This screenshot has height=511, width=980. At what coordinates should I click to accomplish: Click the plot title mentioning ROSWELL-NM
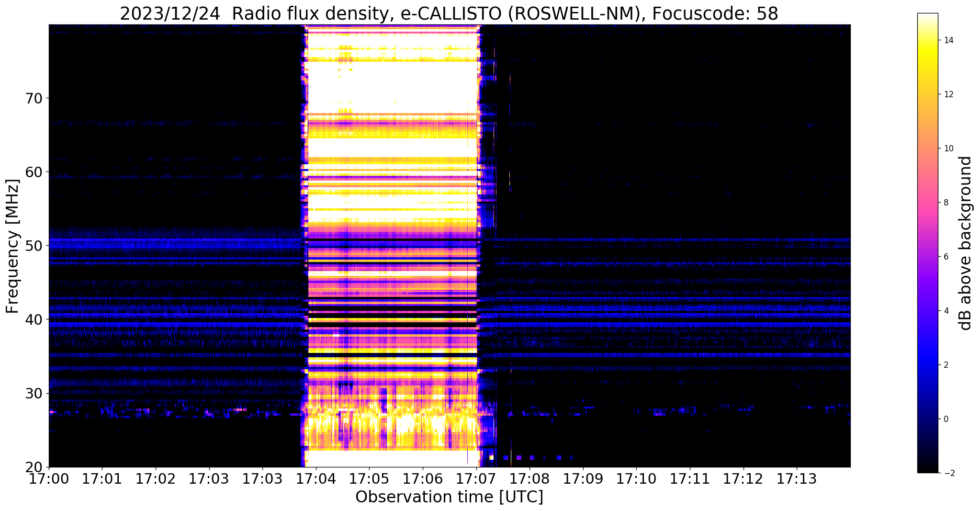click(x=449, y=13)
